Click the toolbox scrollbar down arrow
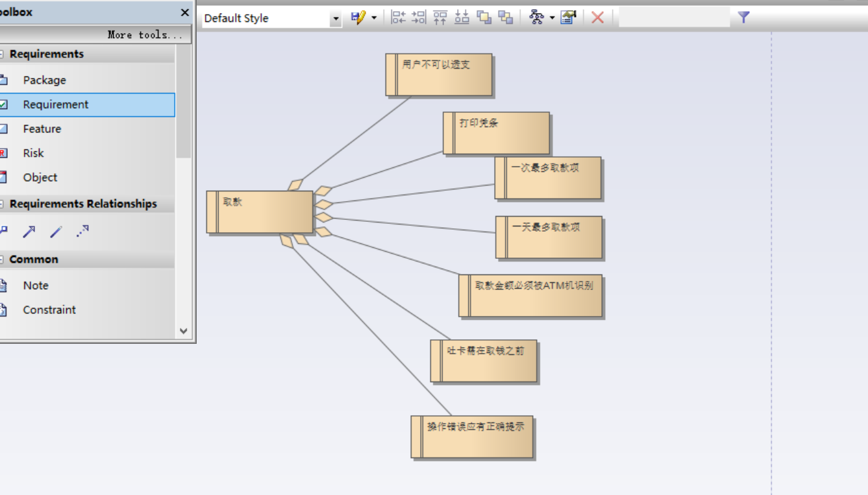 [x=183, y=331]
